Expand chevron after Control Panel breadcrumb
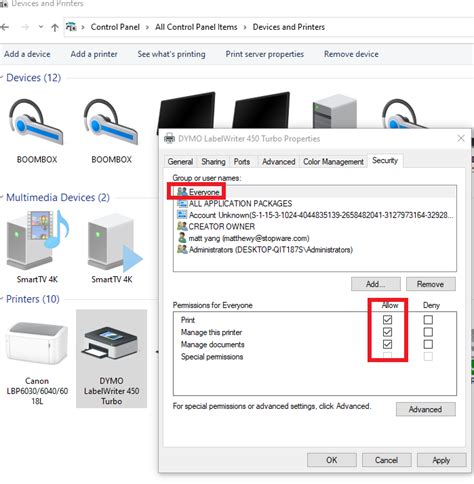 point(147,27)
